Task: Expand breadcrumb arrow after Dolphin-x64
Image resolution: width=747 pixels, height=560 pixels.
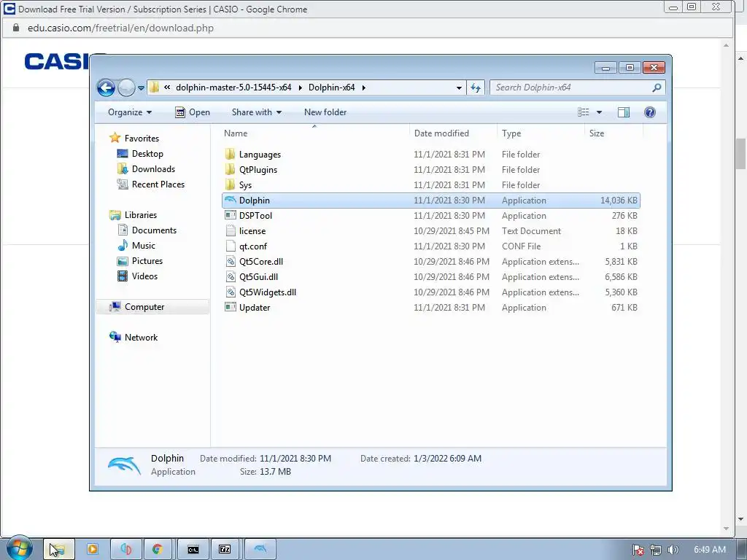Action: click(363, 87)
